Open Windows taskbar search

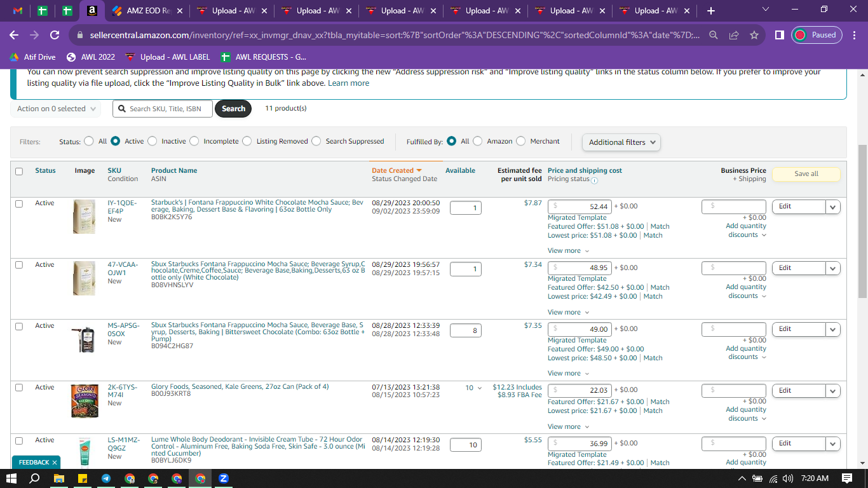pyautogui.click(x=36, y=478)
